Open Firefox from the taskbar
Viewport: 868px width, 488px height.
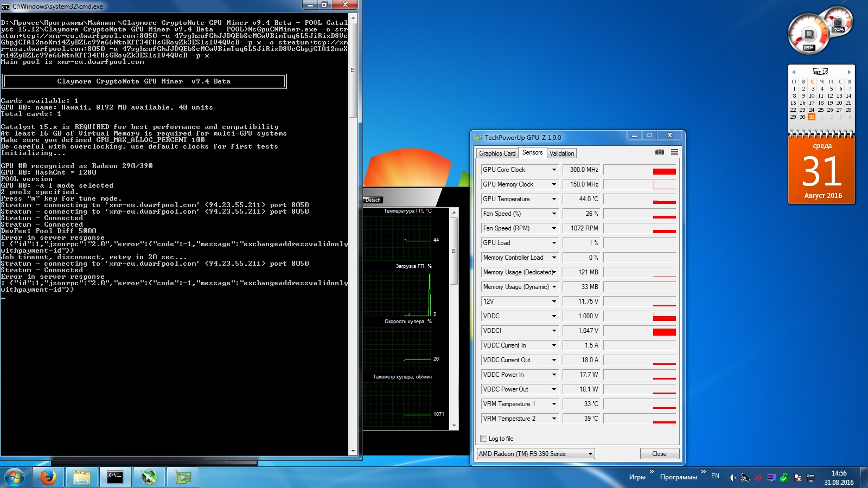coord(48,478)
